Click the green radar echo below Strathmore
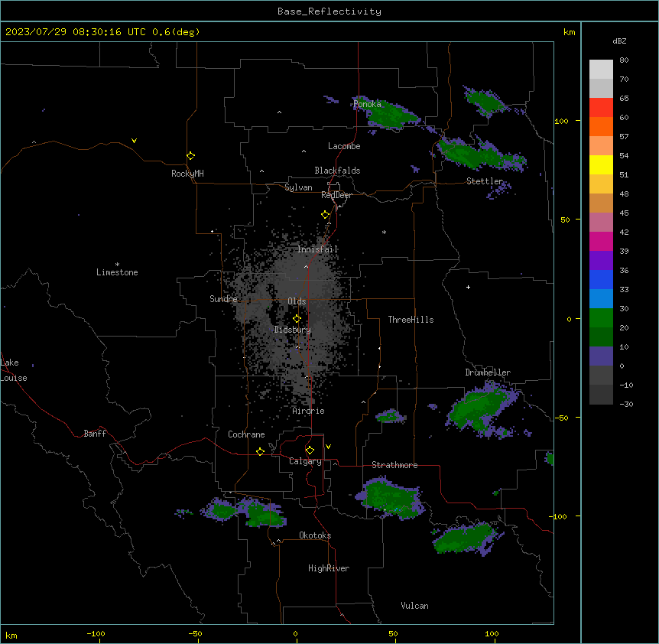 pos(391,497)
